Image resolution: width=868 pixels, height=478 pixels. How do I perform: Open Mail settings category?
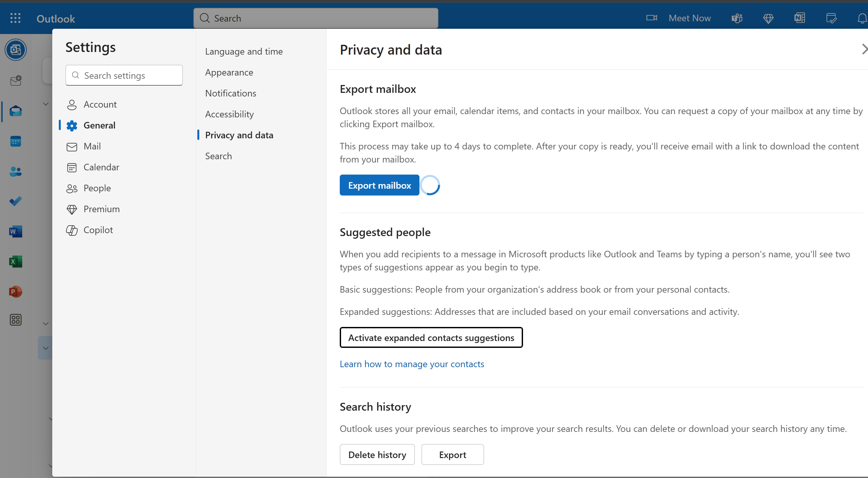tap(124, 146)
